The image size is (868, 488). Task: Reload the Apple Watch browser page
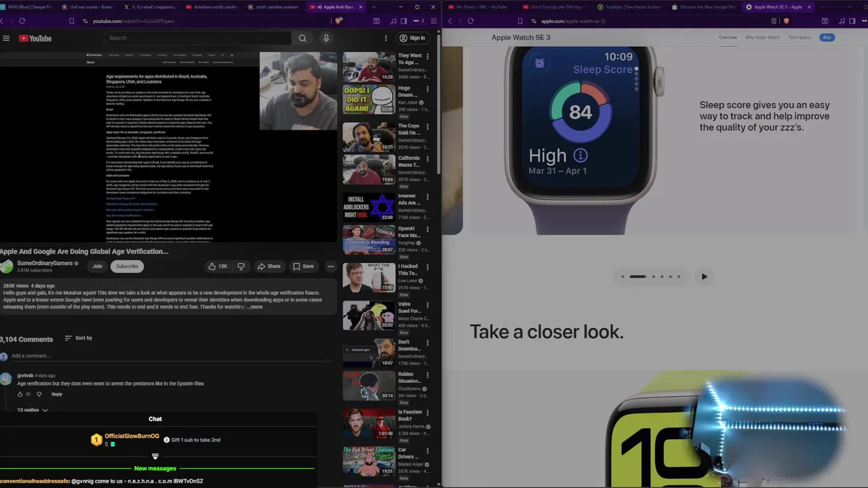pos(471,21)
